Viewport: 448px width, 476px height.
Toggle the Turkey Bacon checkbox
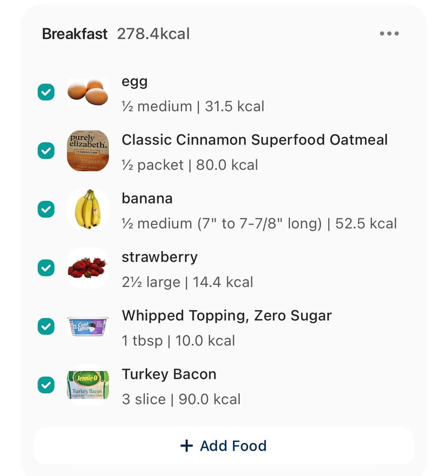pyautogui.click(x=46, y=385)
